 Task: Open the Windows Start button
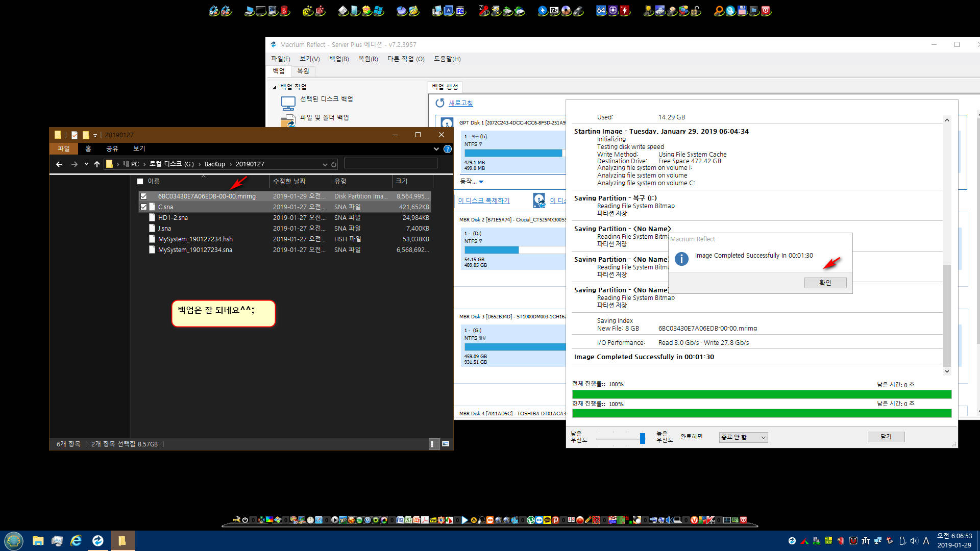(14, 541)
